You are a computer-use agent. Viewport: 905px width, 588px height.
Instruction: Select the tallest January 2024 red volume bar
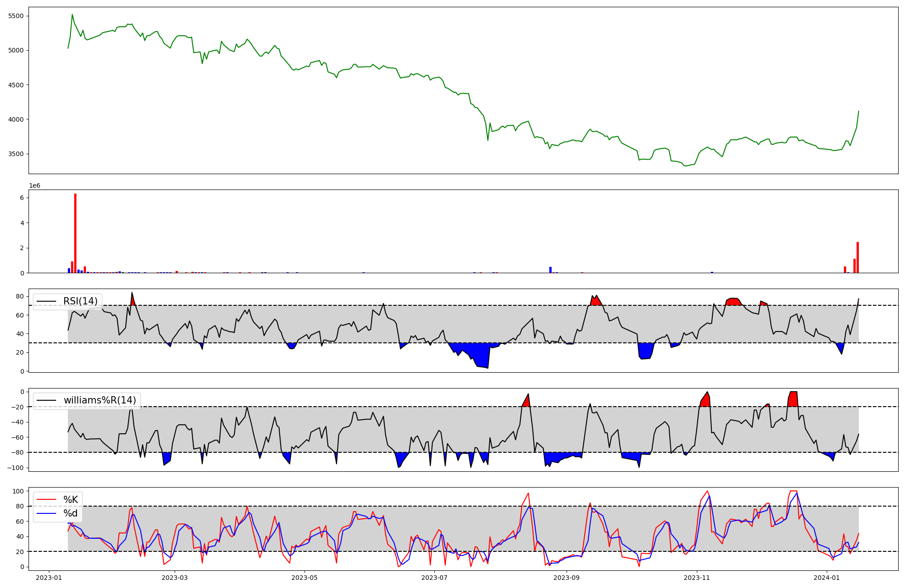coord(857,258)
